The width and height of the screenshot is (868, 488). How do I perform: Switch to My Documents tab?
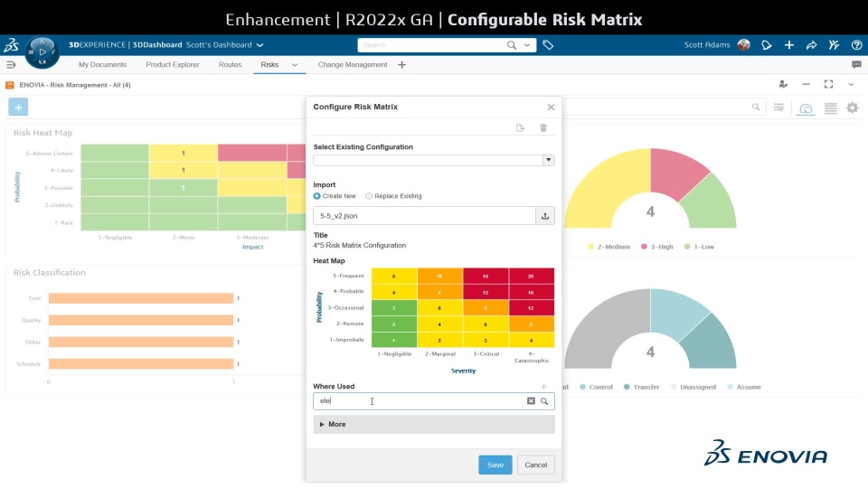click(x=102, y=65)
